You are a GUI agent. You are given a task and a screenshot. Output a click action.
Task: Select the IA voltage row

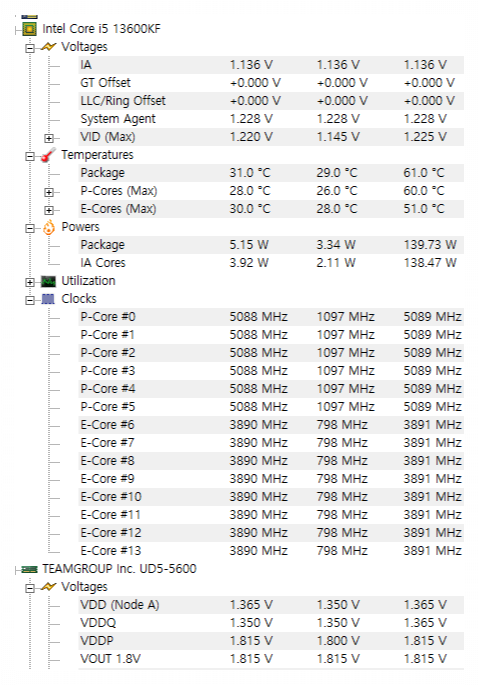tap(271, 65)
